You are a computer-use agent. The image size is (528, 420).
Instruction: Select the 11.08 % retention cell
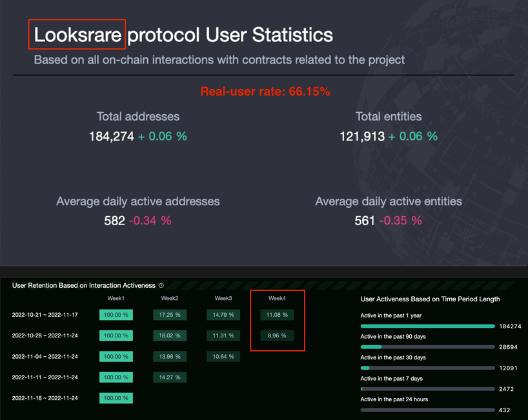pyautogui.click(x=277, y=315)
